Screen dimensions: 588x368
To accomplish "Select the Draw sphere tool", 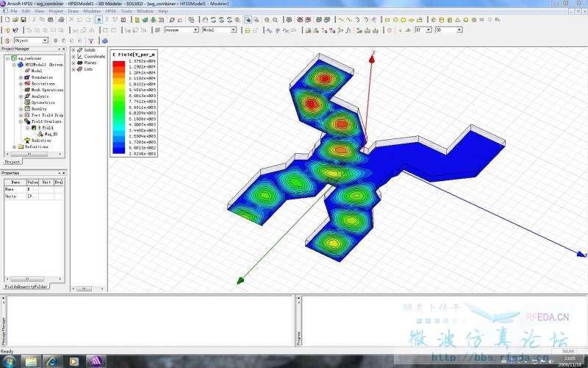I will tap(466, 20).
